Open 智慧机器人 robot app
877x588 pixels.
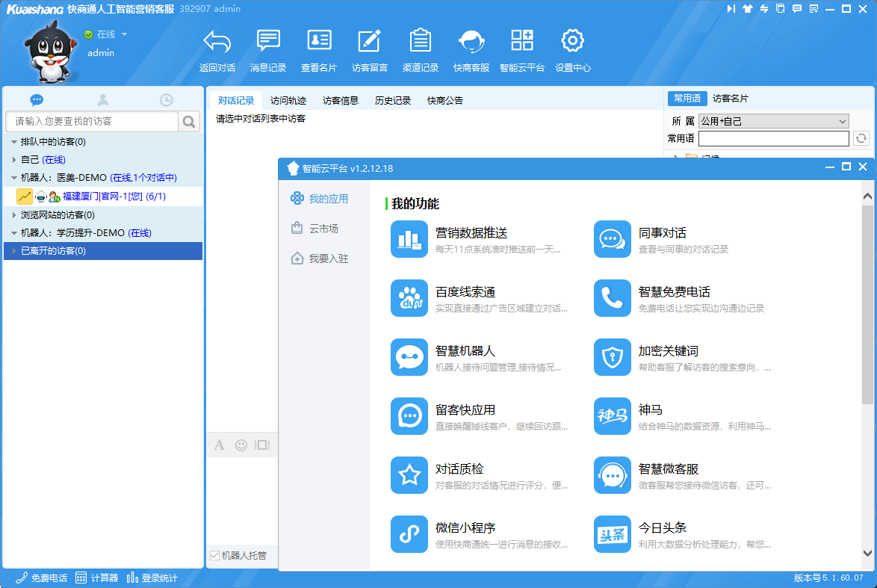(x=409, y=357)
